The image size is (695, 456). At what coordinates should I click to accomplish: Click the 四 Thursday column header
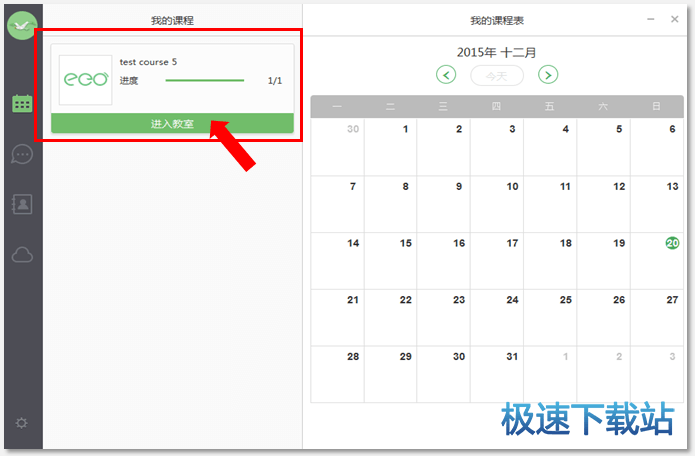coord(496,106)
